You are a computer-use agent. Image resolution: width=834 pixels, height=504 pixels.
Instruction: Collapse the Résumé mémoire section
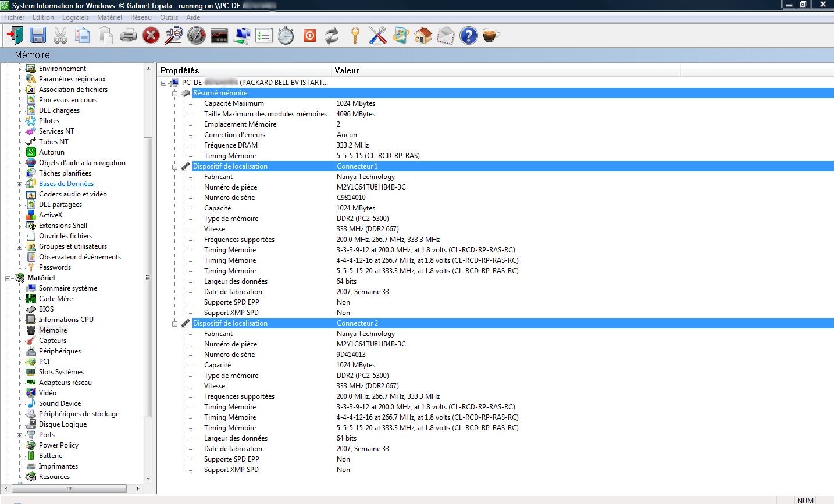coord(174,94)
